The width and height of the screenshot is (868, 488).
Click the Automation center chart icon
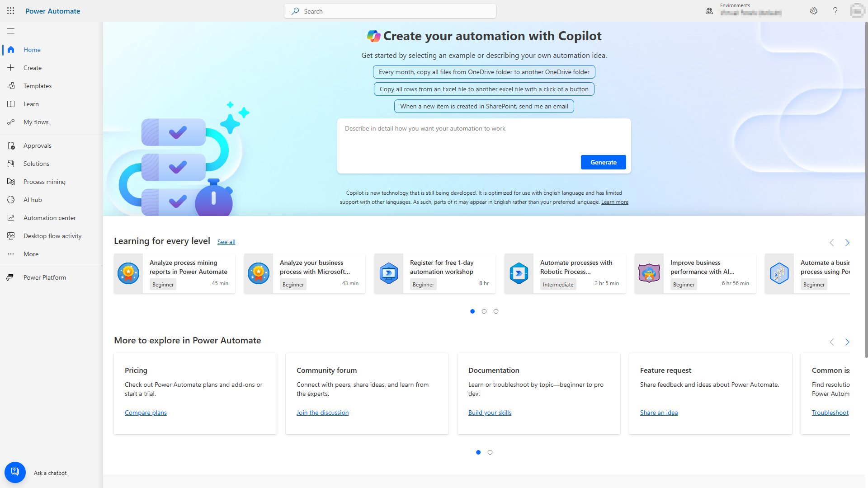[11, 218]
